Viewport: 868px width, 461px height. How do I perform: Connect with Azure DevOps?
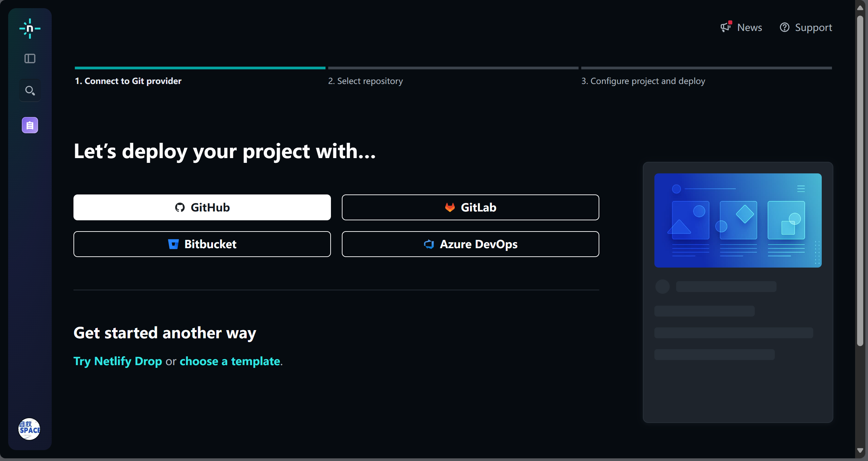(470, 244)
